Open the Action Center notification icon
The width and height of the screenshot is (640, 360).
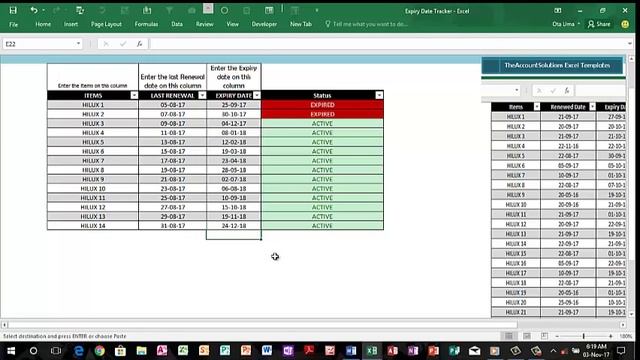click(621, 351)
